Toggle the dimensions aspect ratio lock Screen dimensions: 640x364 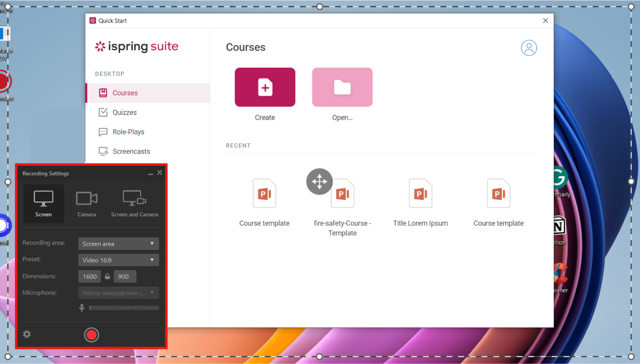pos(107,276)
